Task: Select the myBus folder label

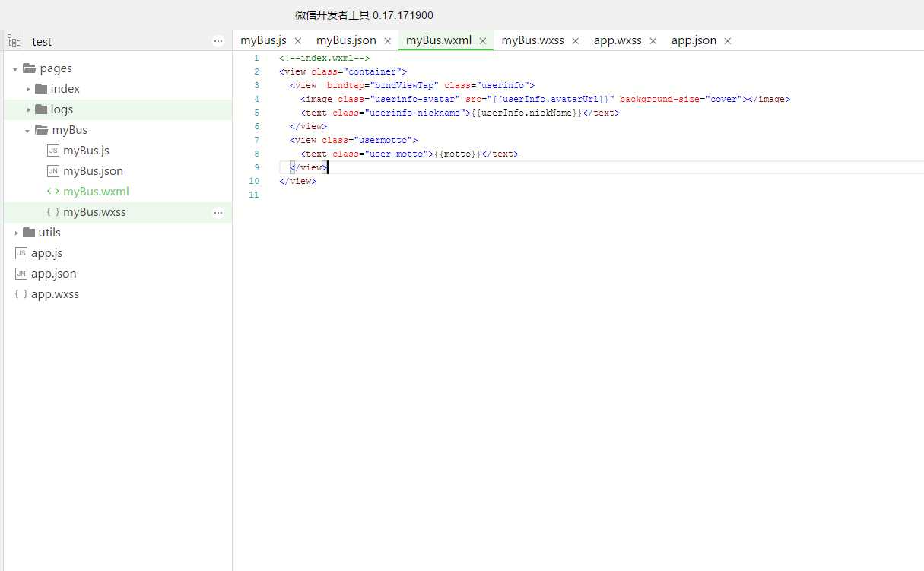Action: [70, 130]
